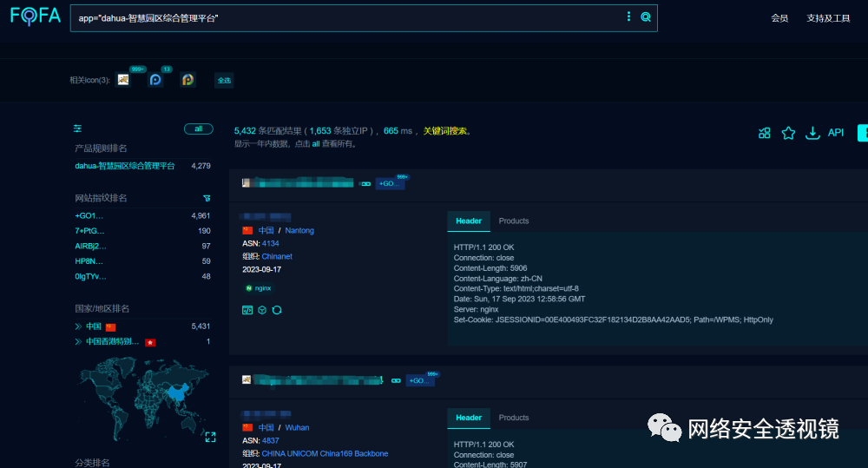Screen dimensions: 868x468
Task: Click 中国 country link in Nantong result
Action: [266, 230]
